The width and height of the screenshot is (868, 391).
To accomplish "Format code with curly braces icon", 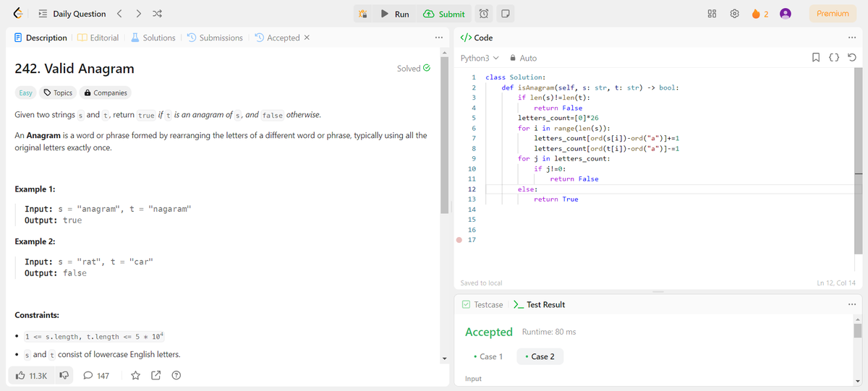I will pyautogui.click(x=833, y=58).
